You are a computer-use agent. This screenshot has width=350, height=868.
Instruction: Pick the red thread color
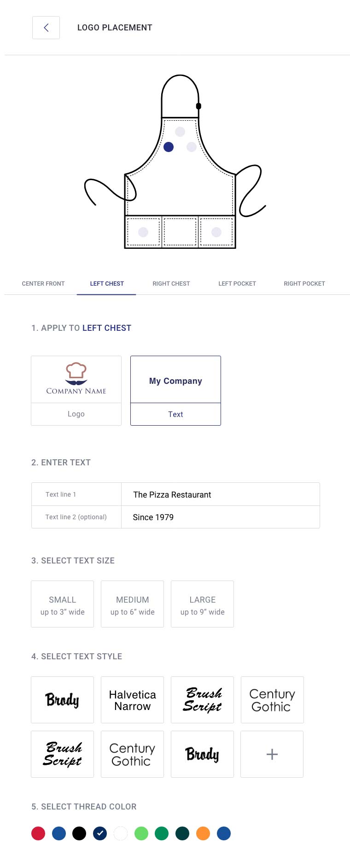[38, 833]
